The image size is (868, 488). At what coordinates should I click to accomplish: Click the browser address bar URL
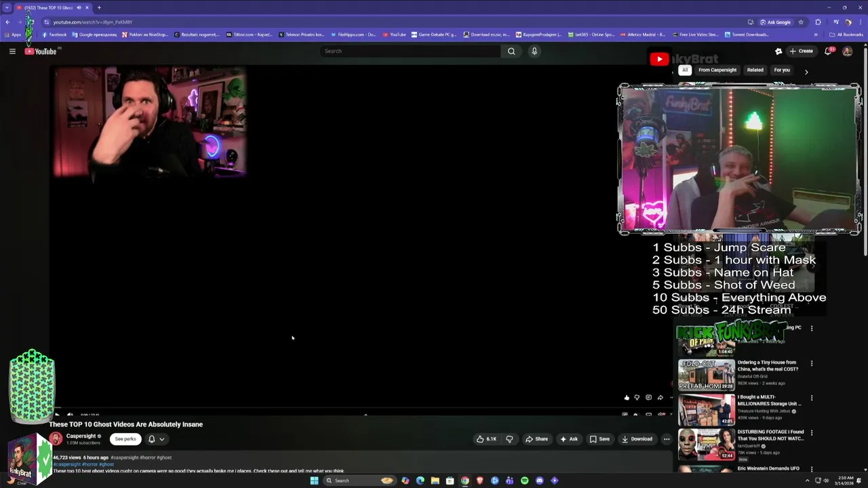(93, 22)
